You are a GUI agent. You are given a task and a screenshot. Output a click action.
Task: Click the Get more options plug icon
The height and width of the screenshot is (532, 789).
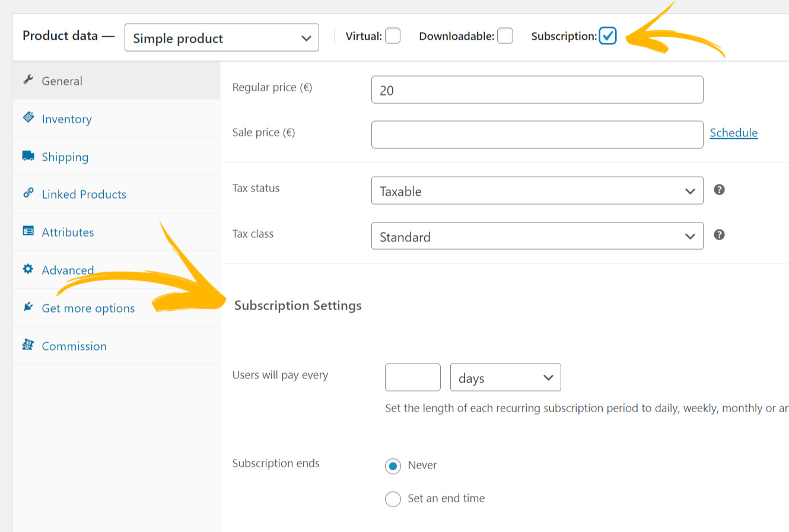coord(28,307)
